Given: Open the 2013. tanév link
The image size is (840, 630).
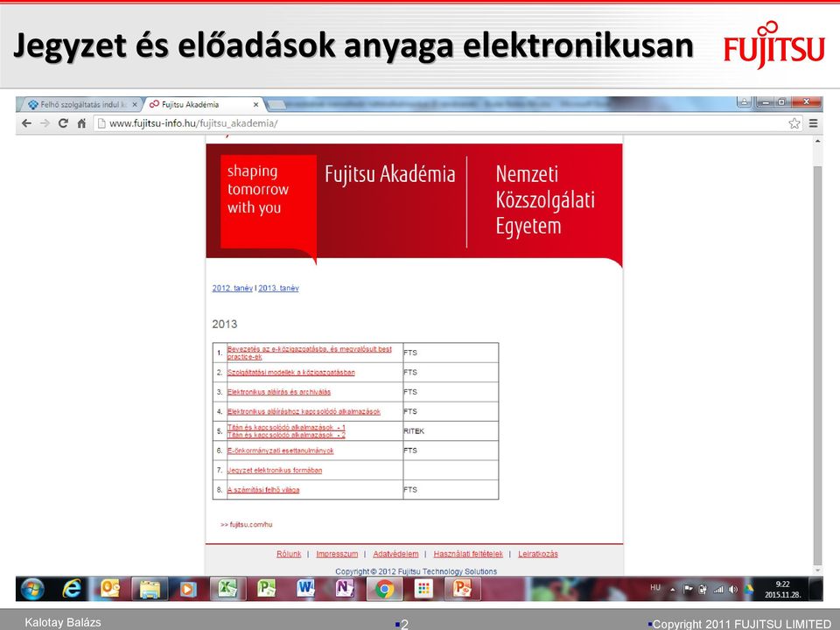Looking at the screenshot, I should 278,288.
